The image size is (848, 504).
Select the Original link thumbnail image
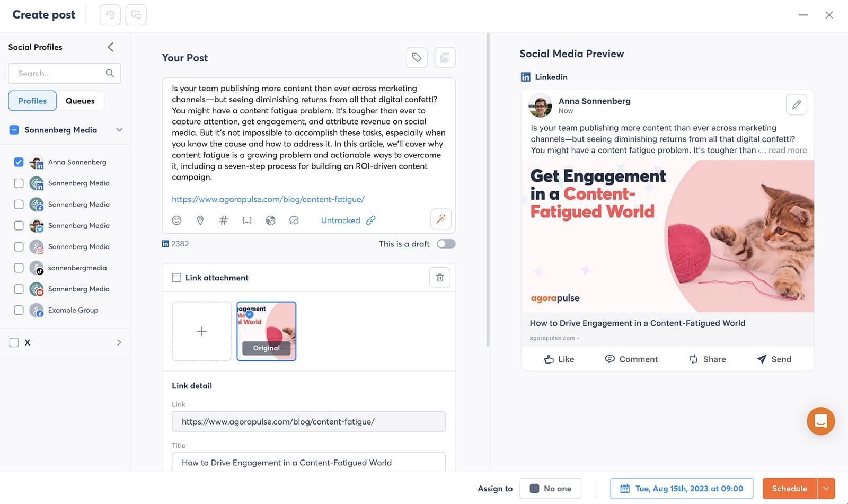click(x=267, y=331)
